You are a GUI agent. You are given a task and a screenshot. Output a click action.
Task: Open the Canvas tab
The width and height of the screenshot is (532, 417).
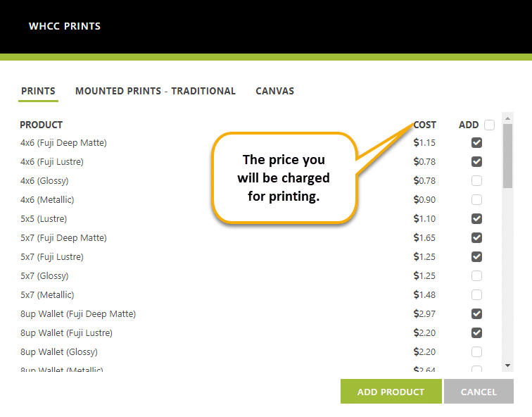pos(275,91)
